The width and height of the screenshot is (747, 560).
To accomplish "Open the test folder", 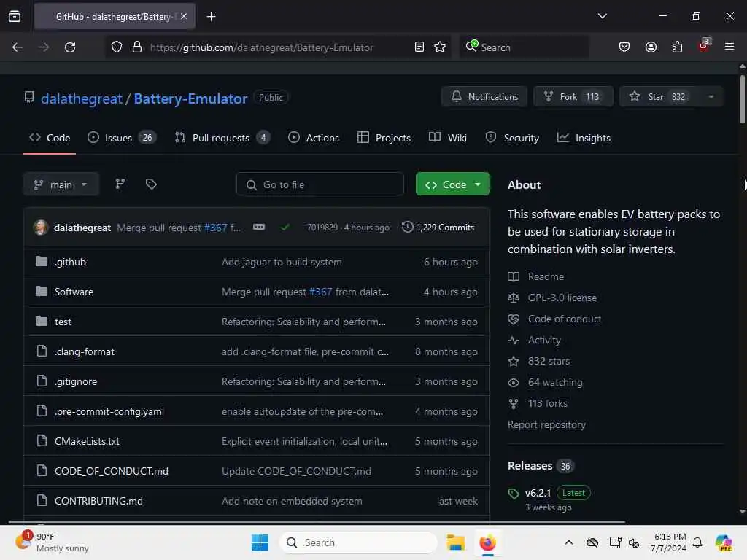I will [63, 322].
